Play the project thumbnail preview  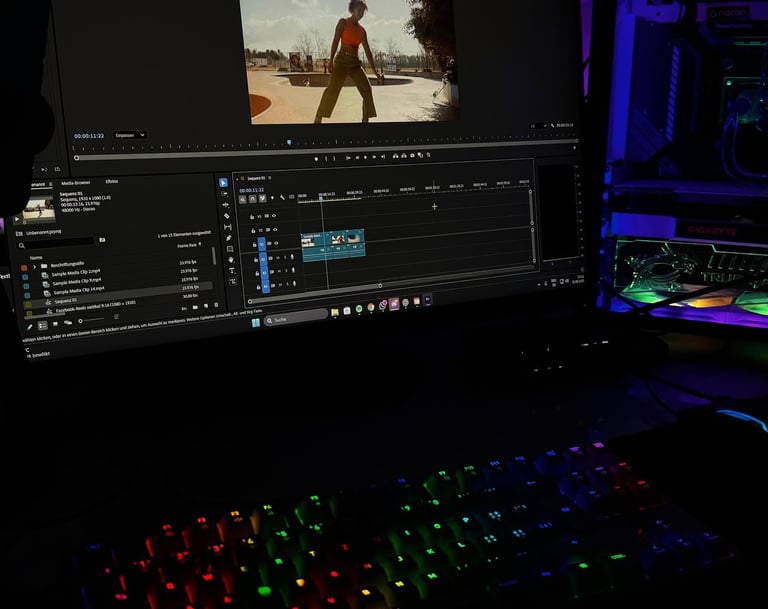coord(18,219)
